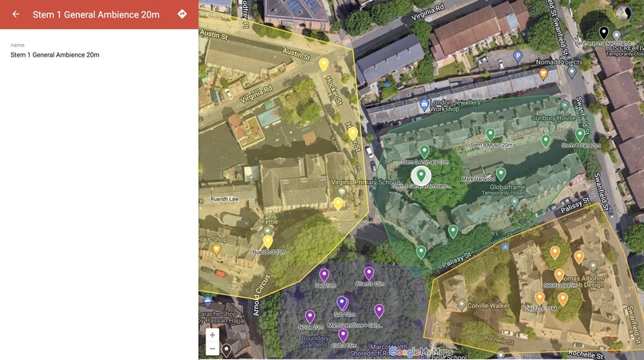
Task: Select the purple Sub 12m pin
Action: 342,303
